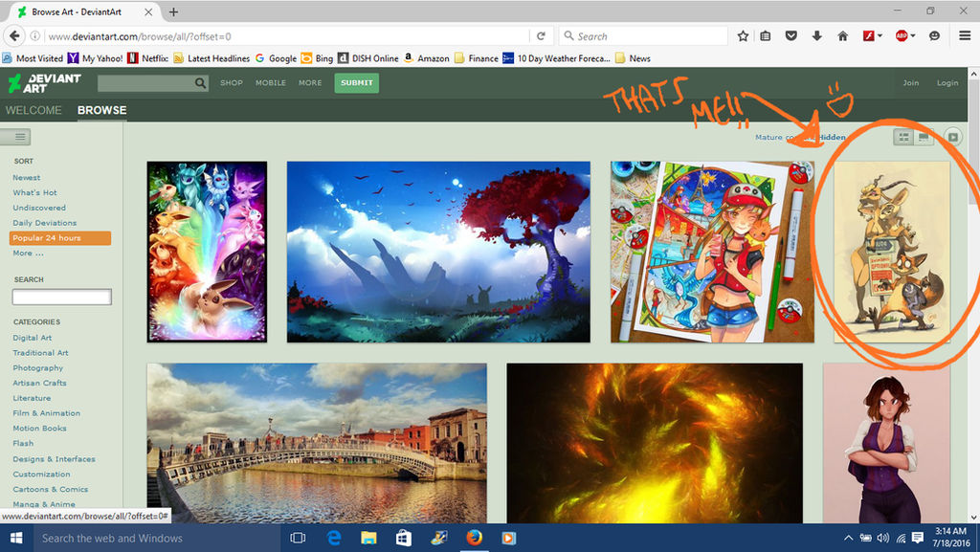The height and width of the screenshot is (552, 980).
Task: Open the Pokemon trainer girl drawing thumbnail
Action: point(712,252)
